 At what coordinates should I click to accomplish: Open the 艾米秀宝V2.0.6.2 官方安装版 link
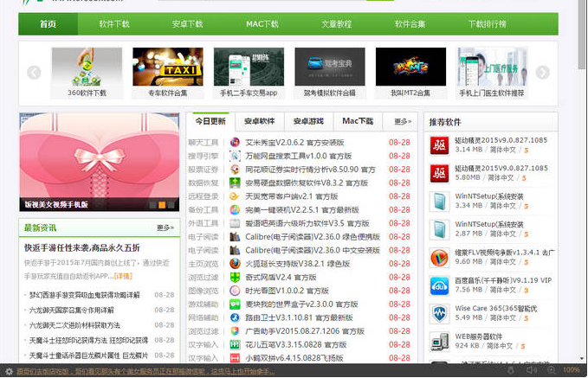tap(294, 142)
